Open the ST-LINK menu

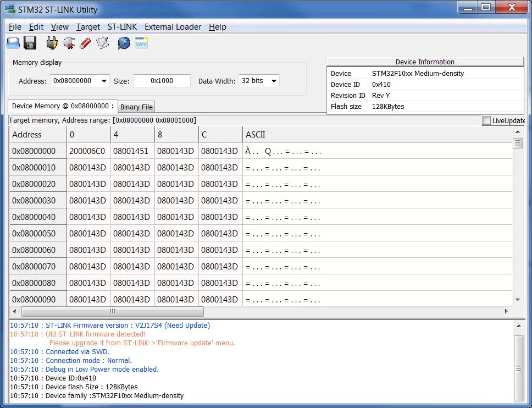[122, 27]
